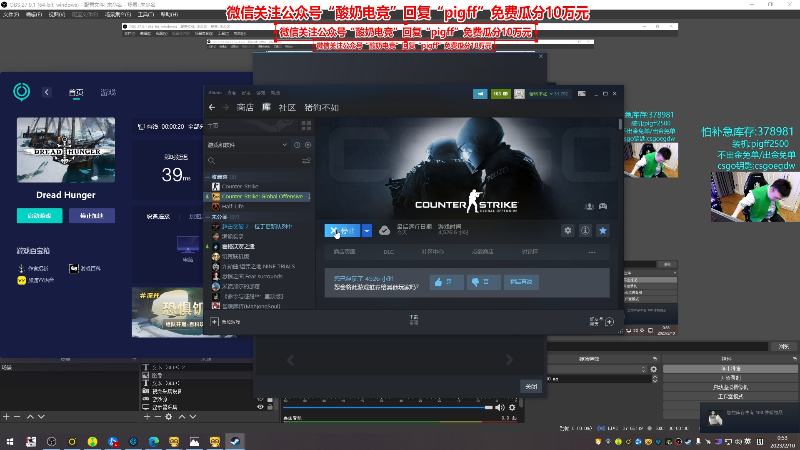This screenshot has height=450, width=800.
Task: Open the Steam Store tab
Action: click(245, 107)
